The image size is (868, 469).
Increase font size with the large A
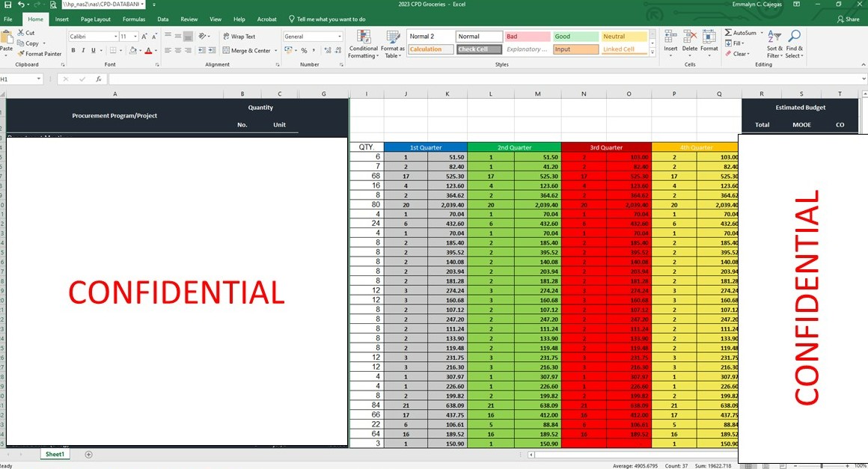[144, 37]
